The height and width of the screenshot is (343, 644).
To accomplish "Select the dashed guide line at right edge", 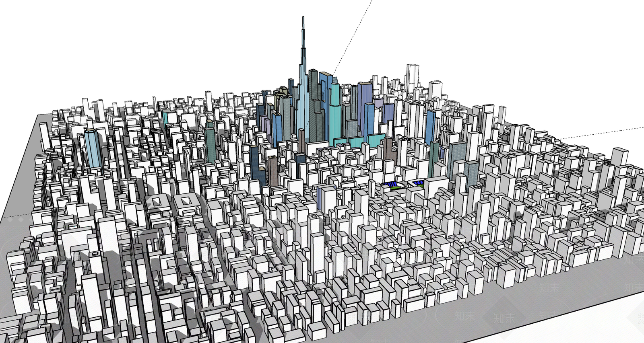I will [602, 133].
